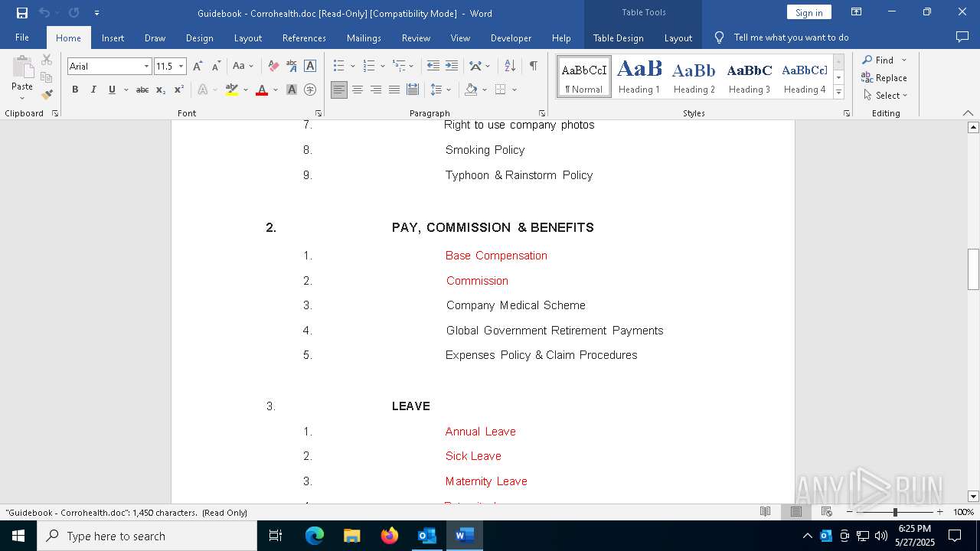Click the Character Border icon

(x=310, y=67)
